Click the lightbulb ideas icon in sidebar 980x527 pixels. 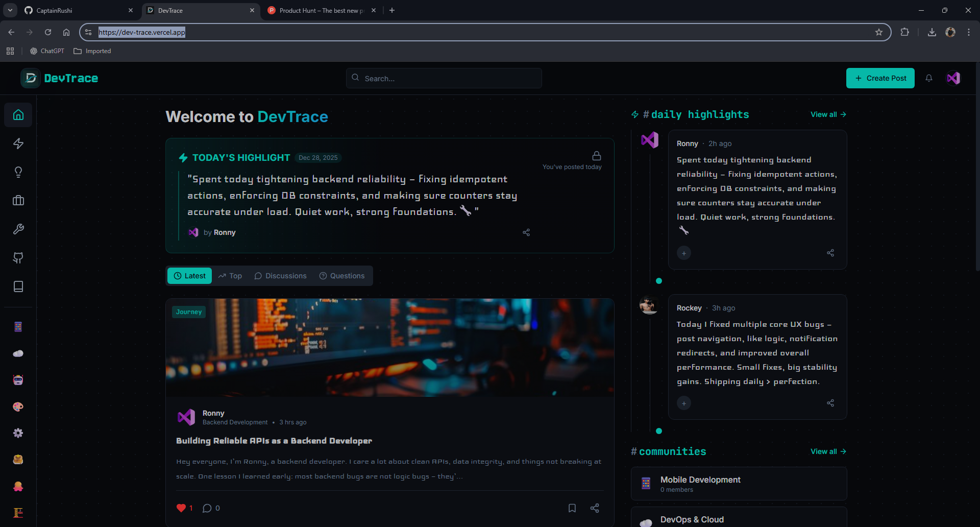pos(18,172)
